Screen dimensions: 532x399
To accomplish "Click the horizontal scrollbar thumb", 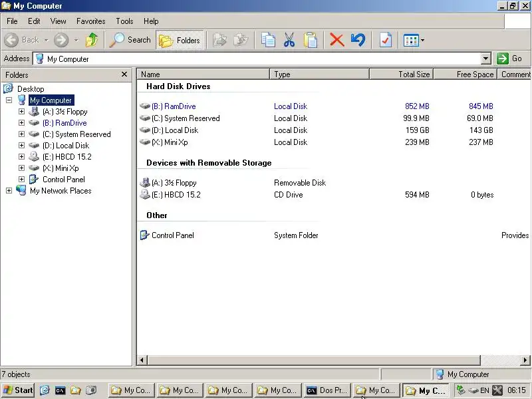I will pos(314,360).
